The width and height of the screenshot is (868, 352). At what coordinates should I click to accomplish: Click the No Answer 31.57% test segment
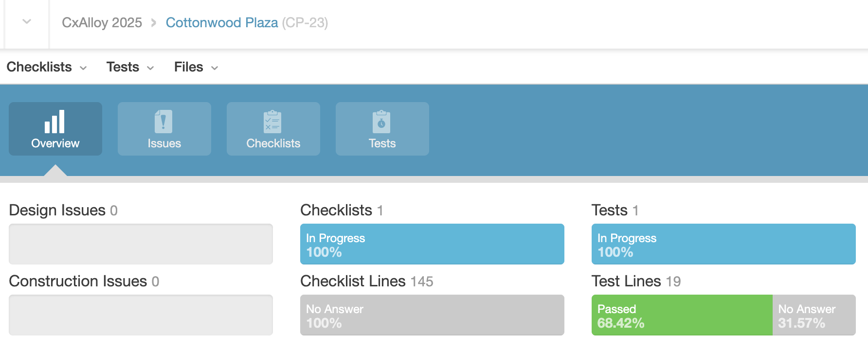click(x=814, y=315)
